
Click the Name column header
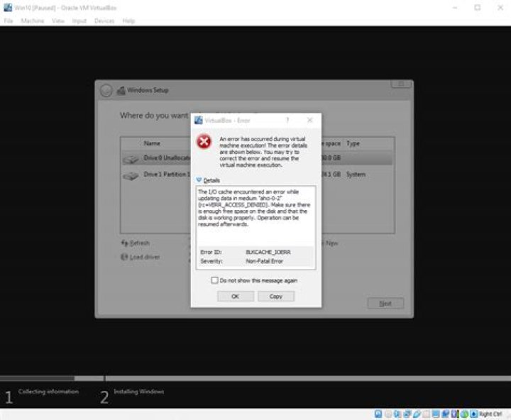[x=152, y=143]
